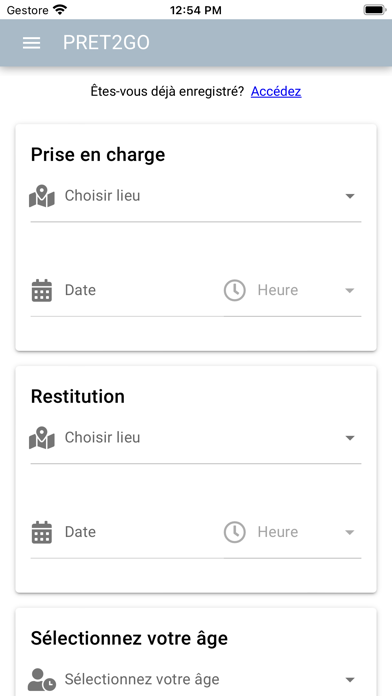Tap the PRET2GO header title
This screenshot has height=696, width=392.
pyautogui.click(x=106, y=43)
